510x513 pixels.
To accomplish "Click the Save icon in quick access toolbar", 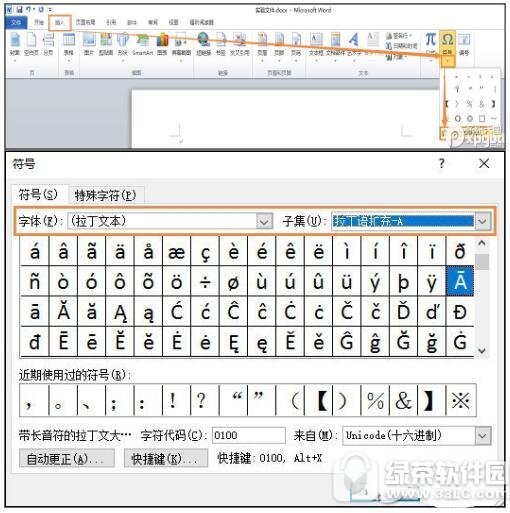I will click(19, 9).
